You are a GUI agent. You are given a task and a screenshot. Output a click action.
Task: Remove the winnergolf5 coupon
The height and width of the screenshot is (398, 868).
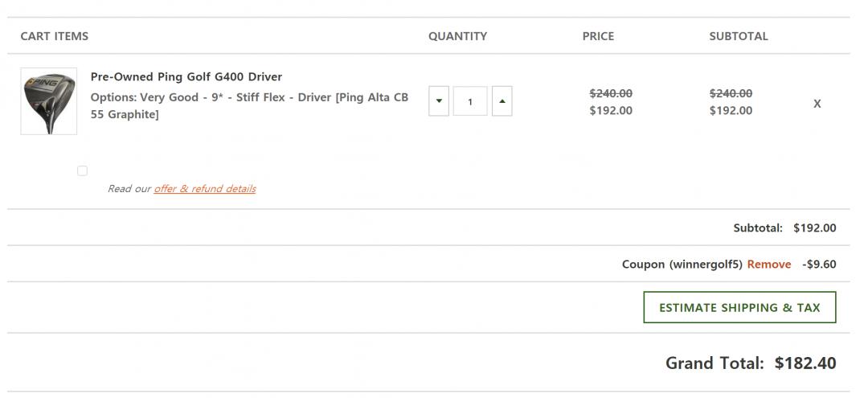coord(768,264)
